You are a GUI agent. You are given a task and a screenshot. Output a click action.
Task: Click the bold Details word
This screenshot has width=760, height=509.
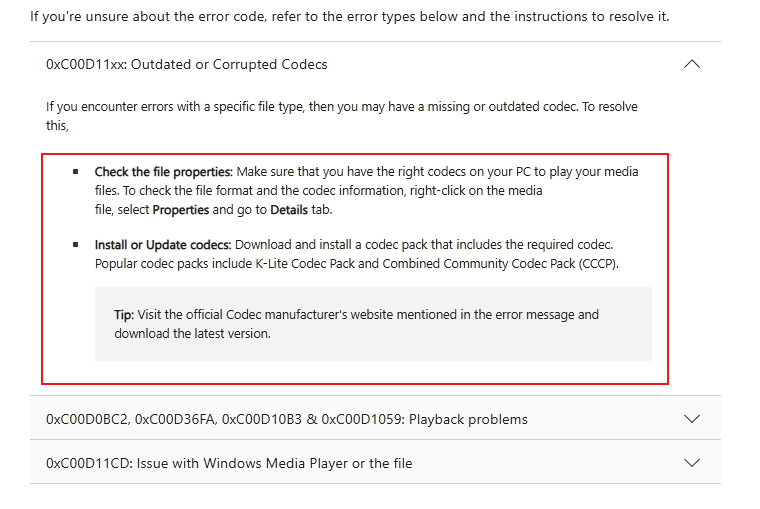point(289,210)
